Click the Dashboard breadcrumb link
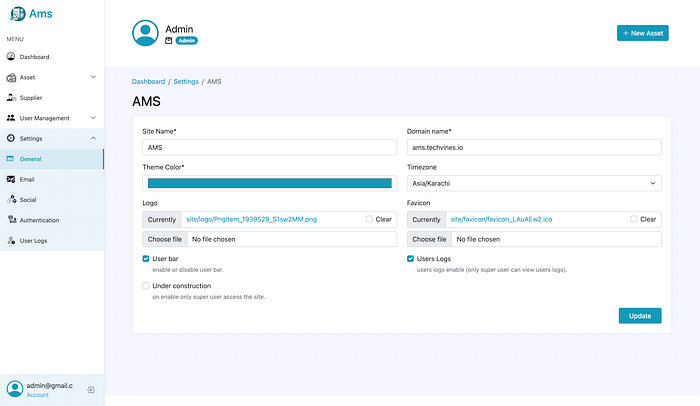The width and height of the screenshot is (700, 406). pyautogui.click(x=148, y=81)
